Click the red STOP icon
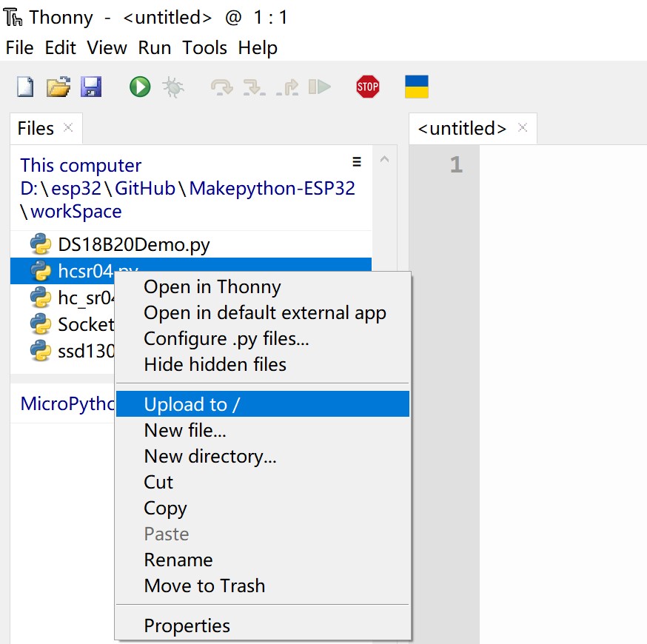Screen dimensions: 647x644 point(368,87)
